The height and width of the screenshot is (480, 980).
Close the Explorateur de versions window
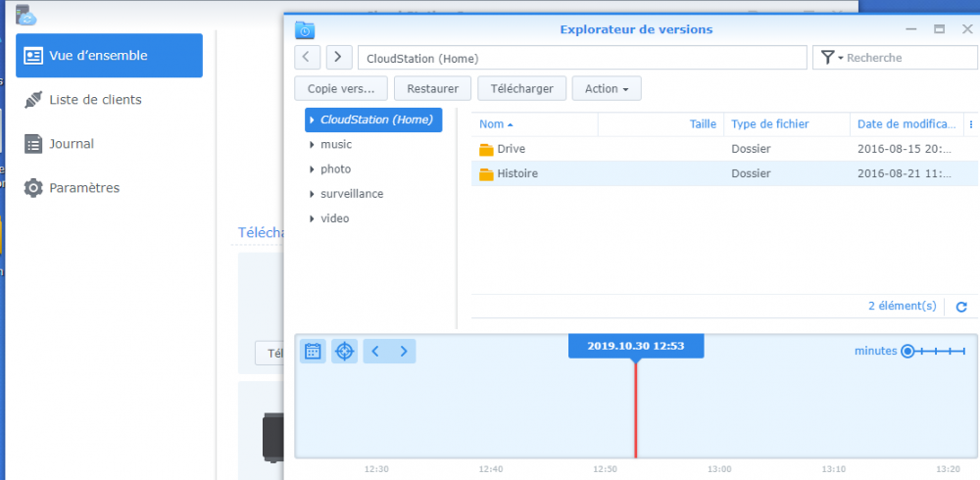click(967, 29)
